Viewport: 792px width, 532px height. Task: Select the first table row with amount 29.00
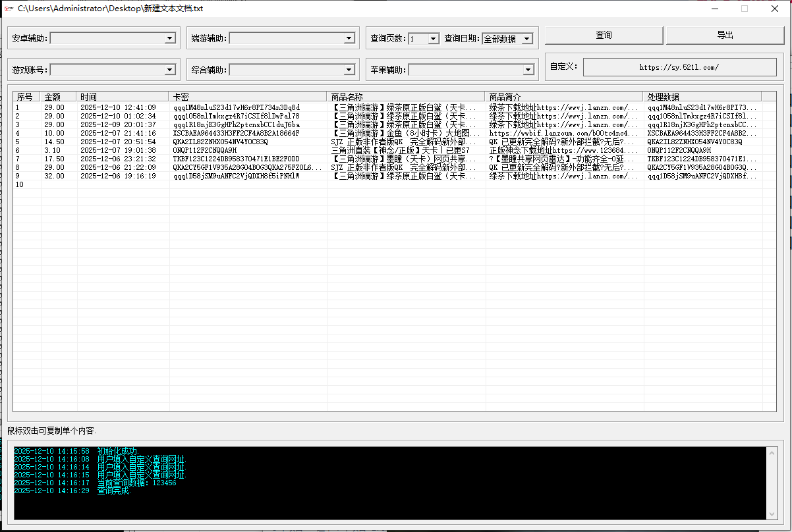(x=198, y=106)
